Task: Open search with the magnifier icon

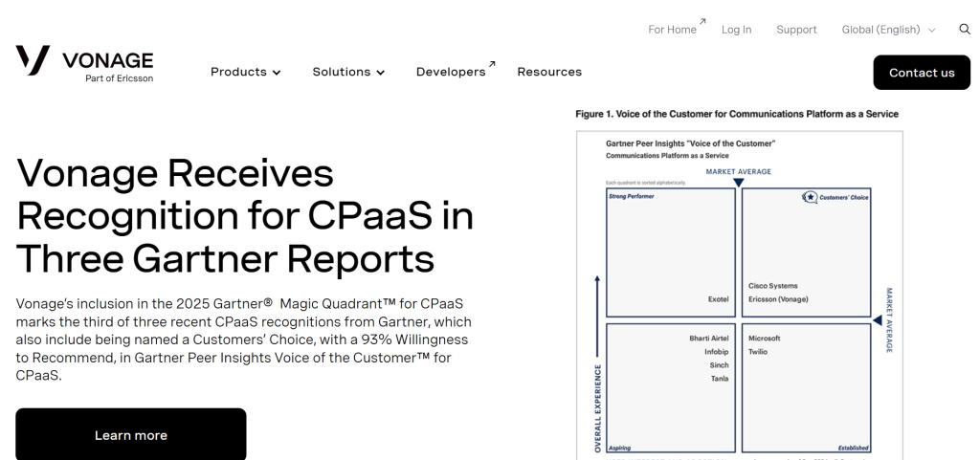Action: [965, 30]
